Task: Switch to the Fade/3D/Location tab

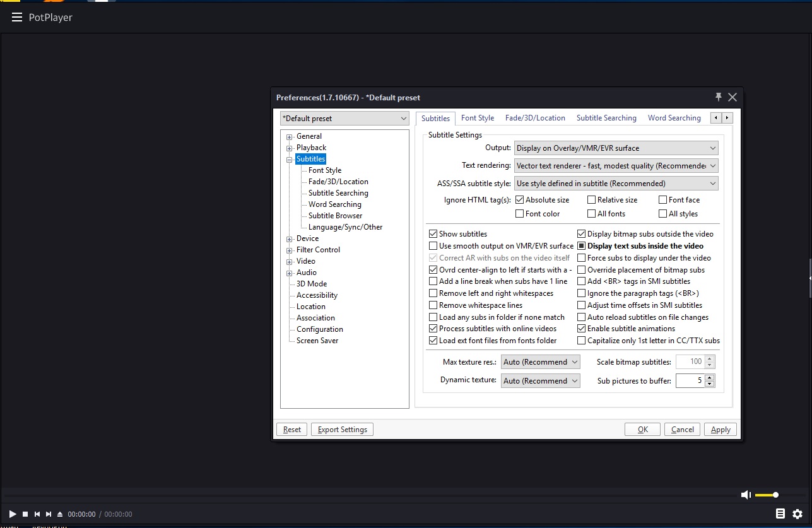Action: coord(535,118)
